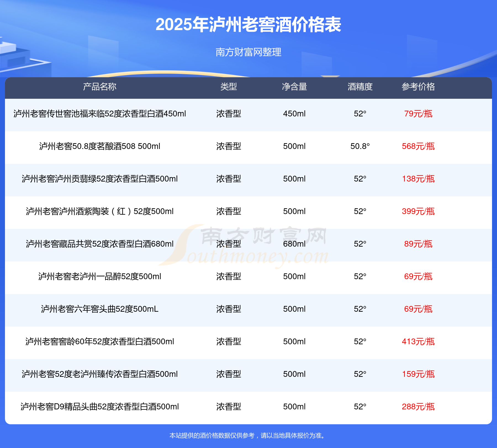Click 浓香型 type in the 茗酿酒508 row

click(229, 146)
